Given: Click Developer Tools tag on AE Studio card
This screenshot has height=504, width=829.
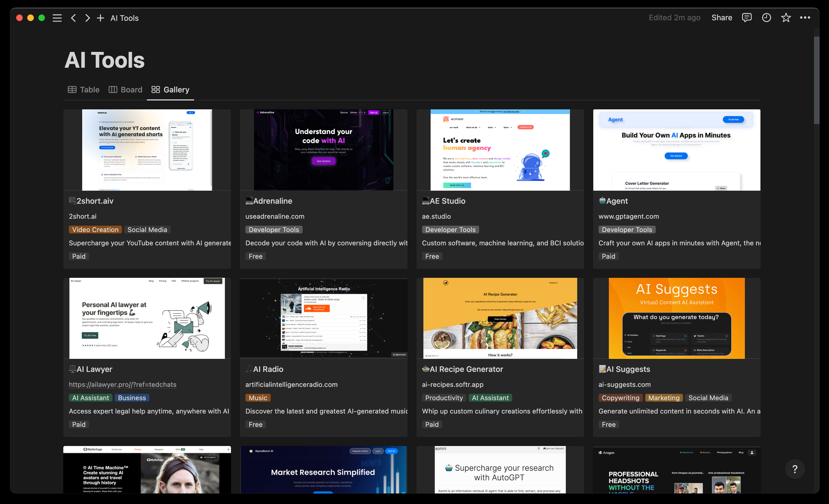Looking at the screenshot, I should [451, 229].
